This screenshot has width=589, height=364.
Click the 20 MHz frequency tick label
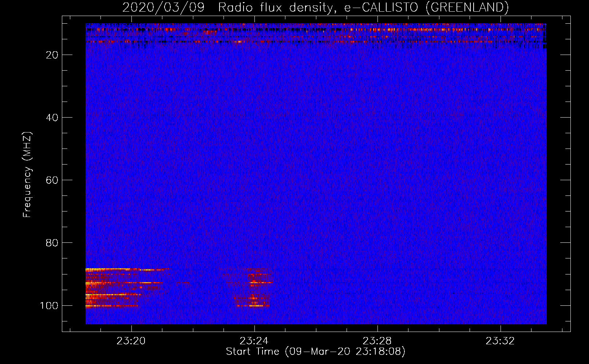[x=52, y=55]
